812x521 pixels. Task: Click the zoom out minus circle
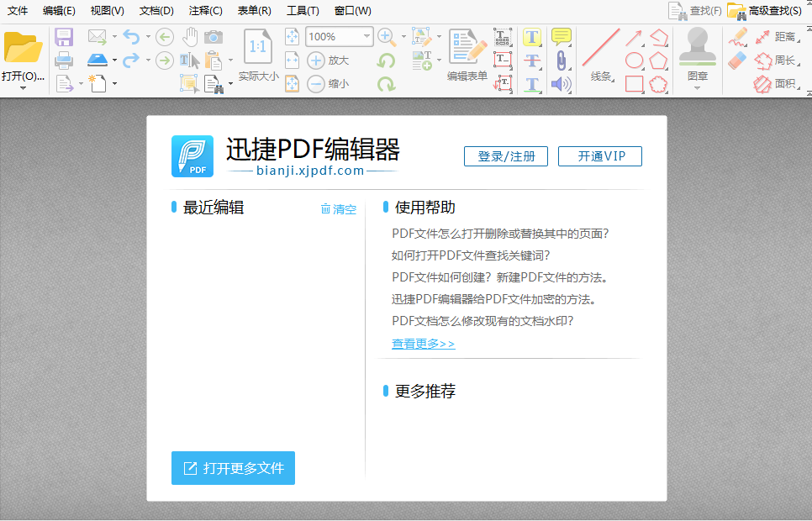click(316, 84)
